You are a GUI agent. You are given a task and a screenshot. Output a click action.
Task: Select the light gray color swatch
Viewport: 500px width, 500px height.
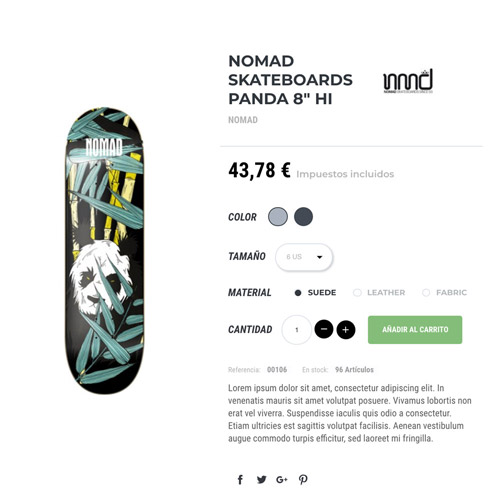click(278, 216)
